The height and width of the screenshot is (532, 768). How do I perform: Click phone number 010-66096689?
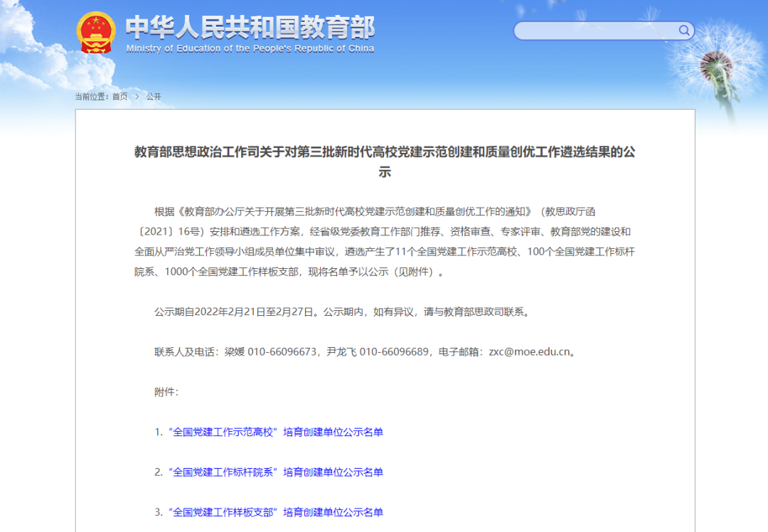click(x=394, y=352)
